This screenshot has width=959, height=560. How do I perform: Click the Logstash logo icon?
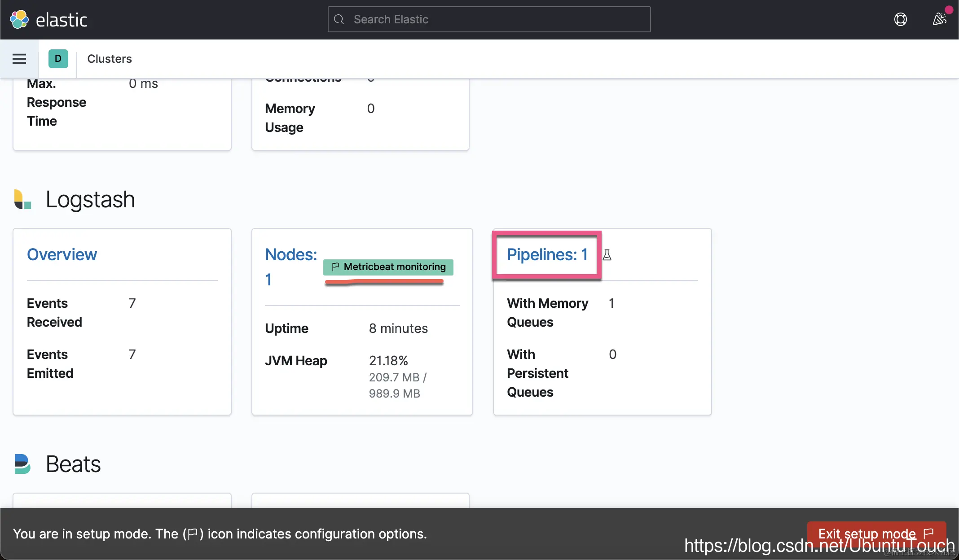click(x=22, y=199)
